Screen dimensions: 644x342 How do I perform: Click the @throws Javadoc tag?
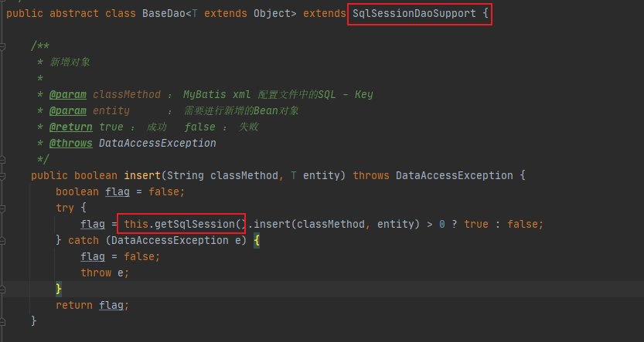pos(71,143)
